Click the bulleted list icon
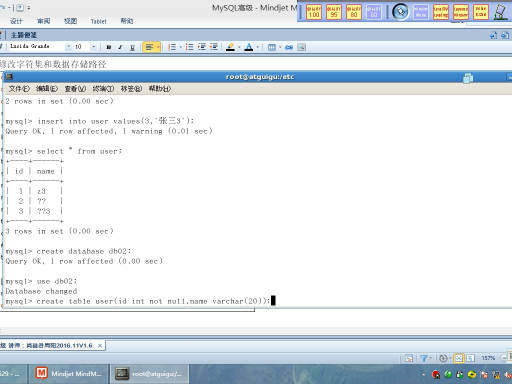 click(189, 47)
